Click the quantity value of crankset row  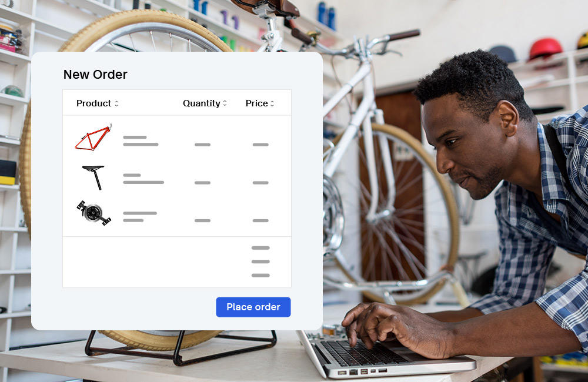[202, 221]
